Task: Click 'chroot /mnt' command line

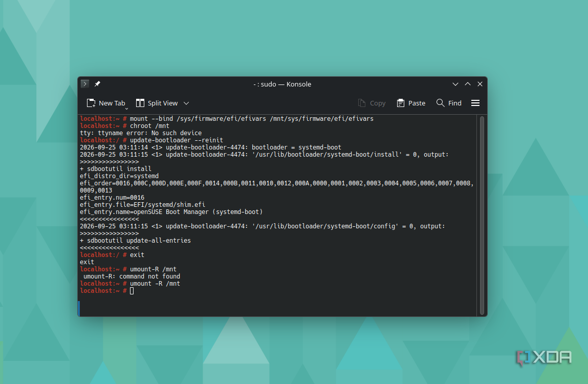Action: click(x=124, y=126)
